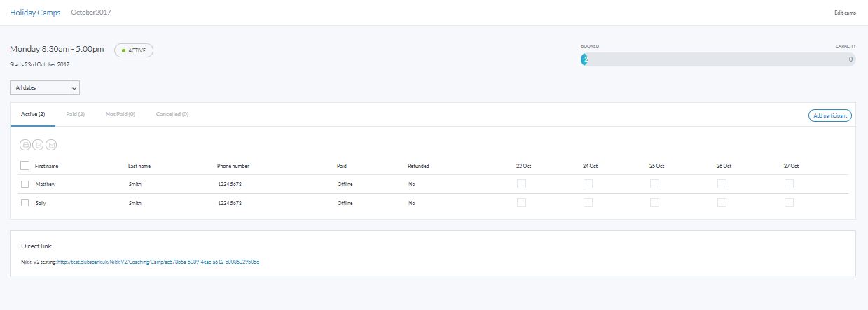
Task: Select the Active (2) tab
Action: click(x=33, y=114)
